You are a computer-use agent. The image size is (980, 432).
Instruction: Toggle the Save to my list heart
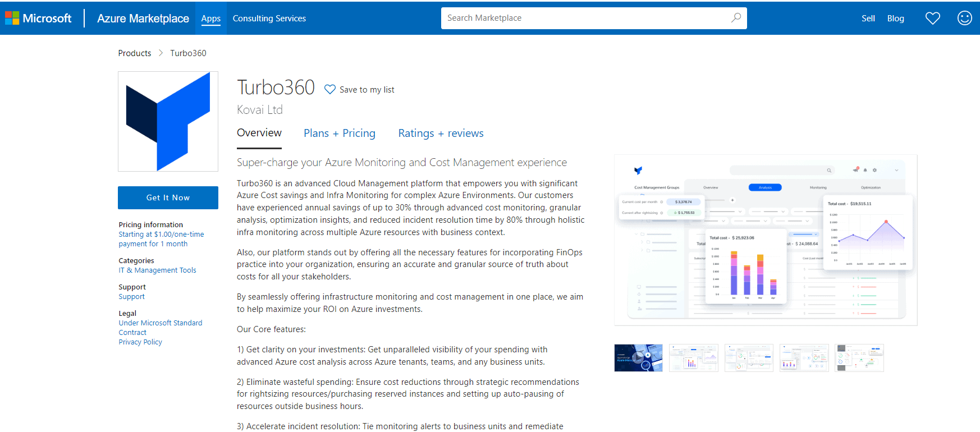(x=330, y=90)
